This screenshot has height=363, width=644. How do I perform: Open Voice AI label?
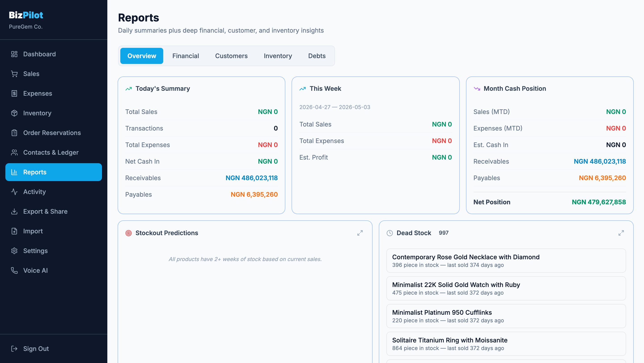coord(35,270)
